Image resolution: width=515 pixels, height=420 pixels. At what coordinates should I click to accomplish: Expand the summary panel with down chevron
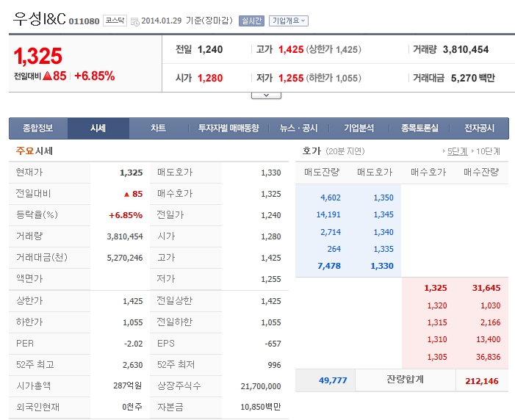[266, 95]
